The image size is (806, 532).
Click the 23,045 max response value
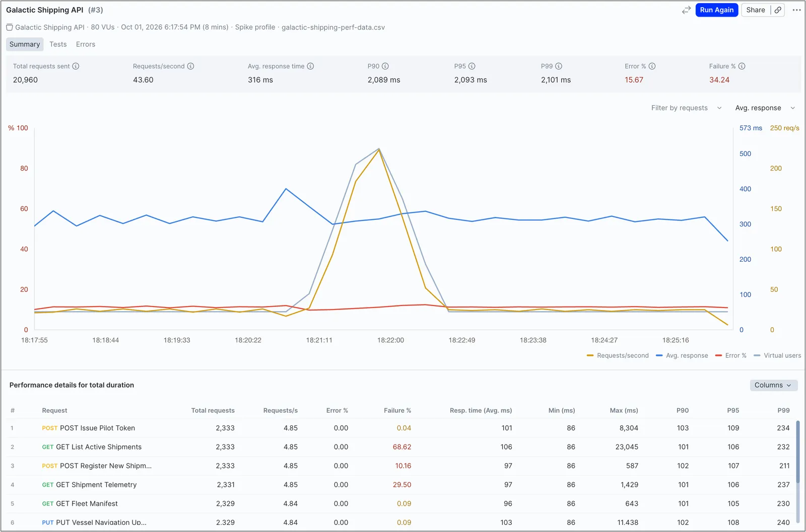click(x=627, y=447)
